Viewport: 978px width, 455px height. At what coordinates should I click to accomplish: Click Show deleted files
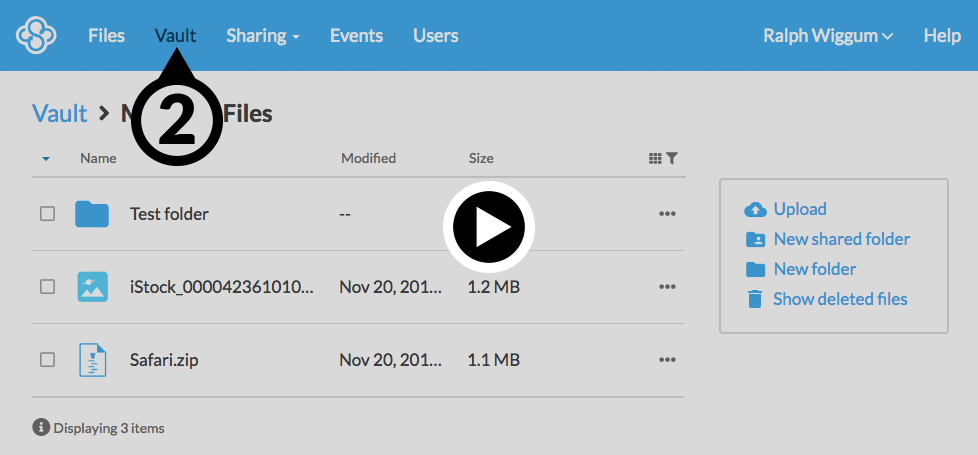click(x=839, y=299)
